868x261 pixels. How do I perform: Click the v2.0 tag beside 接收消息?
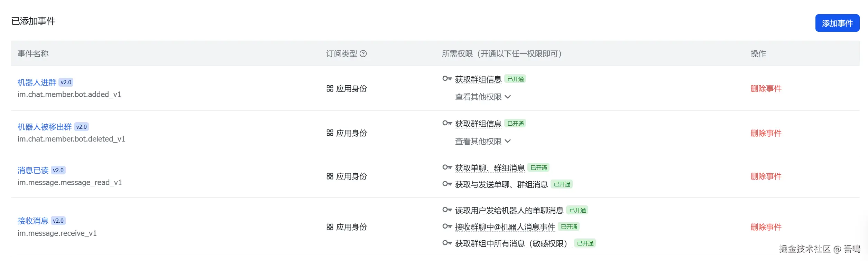58,221
